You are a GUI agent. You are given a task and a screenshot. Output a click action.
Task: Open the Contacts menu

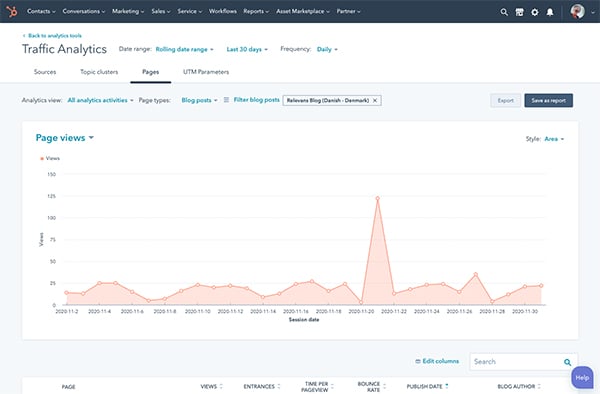[41, 11]
